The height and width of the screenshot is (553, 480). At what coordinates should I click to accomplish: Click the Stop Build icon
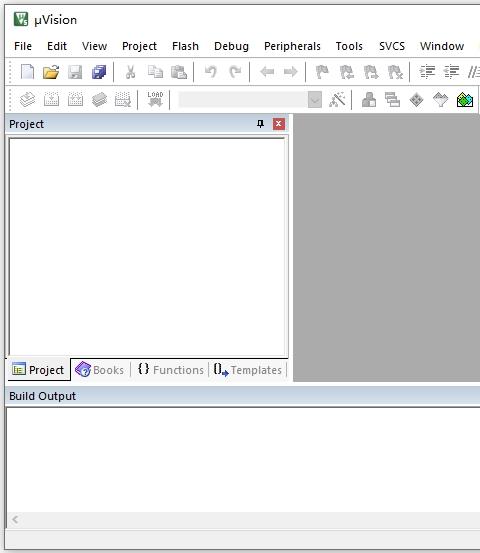click(123, 100)
